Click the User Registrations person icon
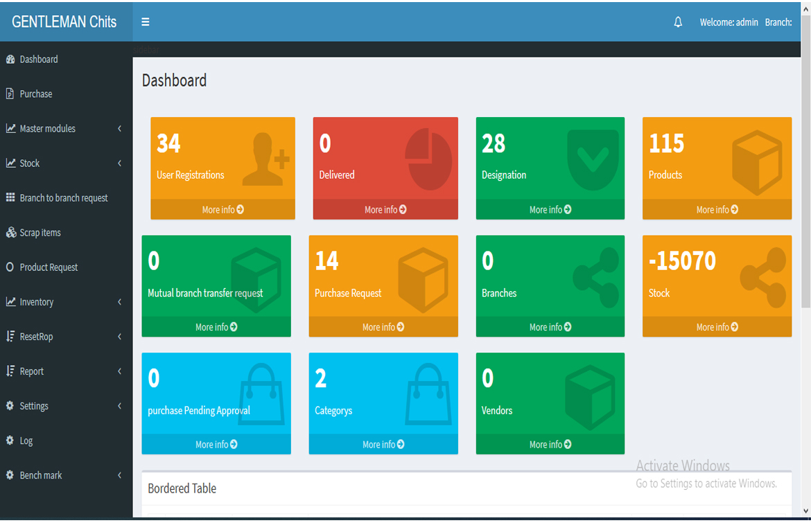This screenshot has width=811, height=532. [265, 159]
